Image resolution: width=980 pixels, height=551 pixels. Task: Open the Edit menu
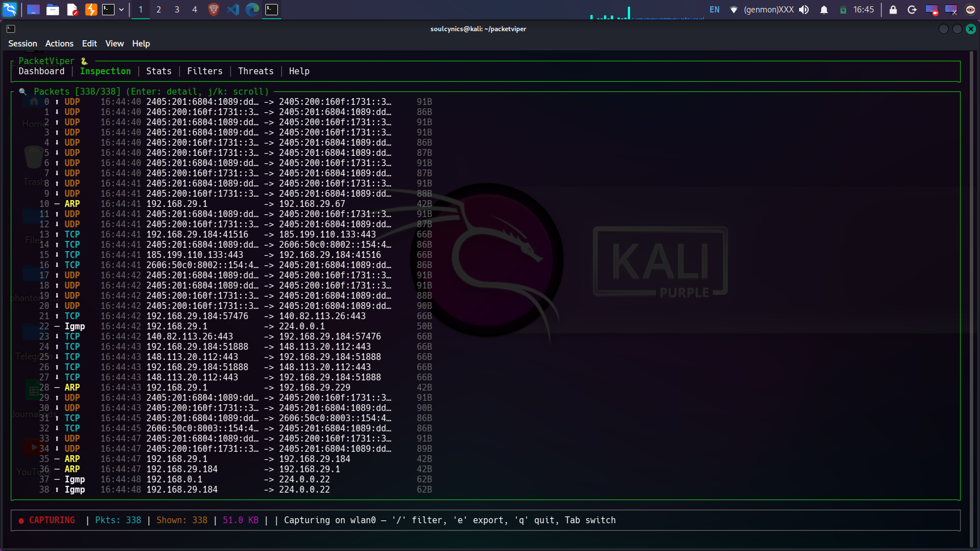tap(90, 44)
